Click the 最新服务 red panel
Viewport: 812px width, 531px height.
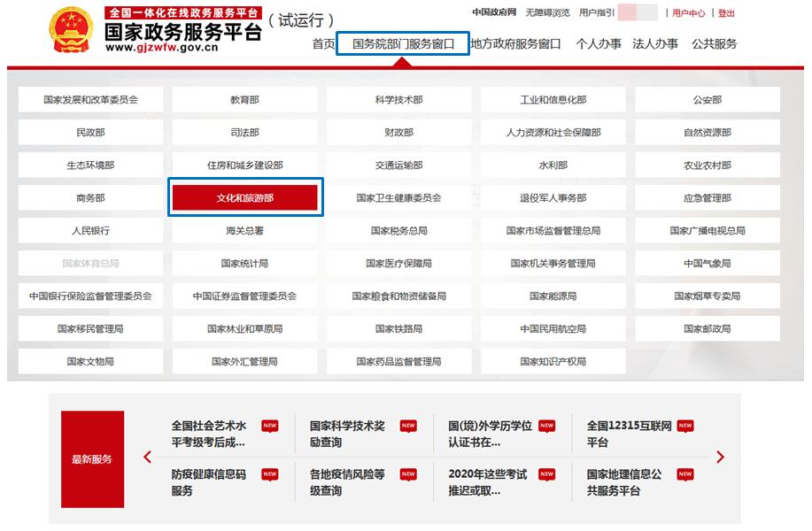(x=92, y=459)
